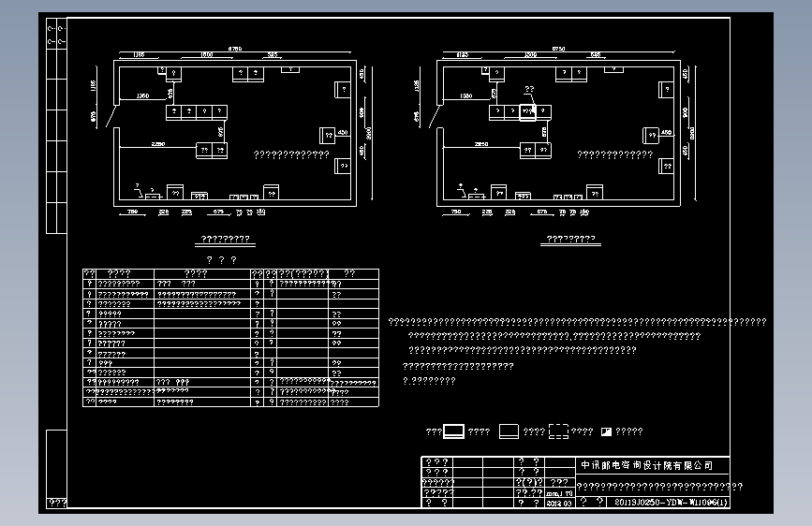Select the 6750 dimension above left floor plan
812x526 pixels.
click(x=234, y=49)
